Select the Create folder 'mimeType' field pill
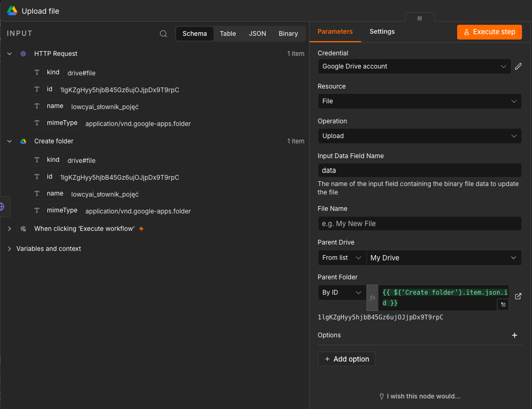The height and width of the screenshot is (409, 532). (56, 210)
